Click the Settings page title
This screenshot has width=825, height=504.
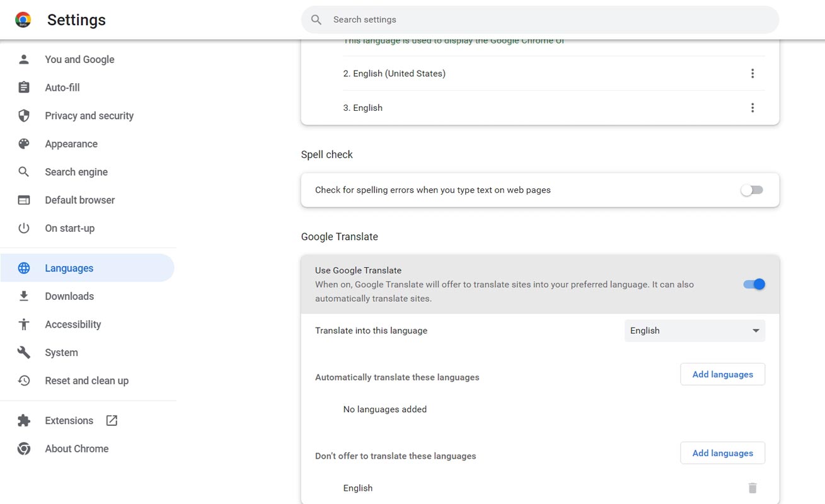point(76,20)
